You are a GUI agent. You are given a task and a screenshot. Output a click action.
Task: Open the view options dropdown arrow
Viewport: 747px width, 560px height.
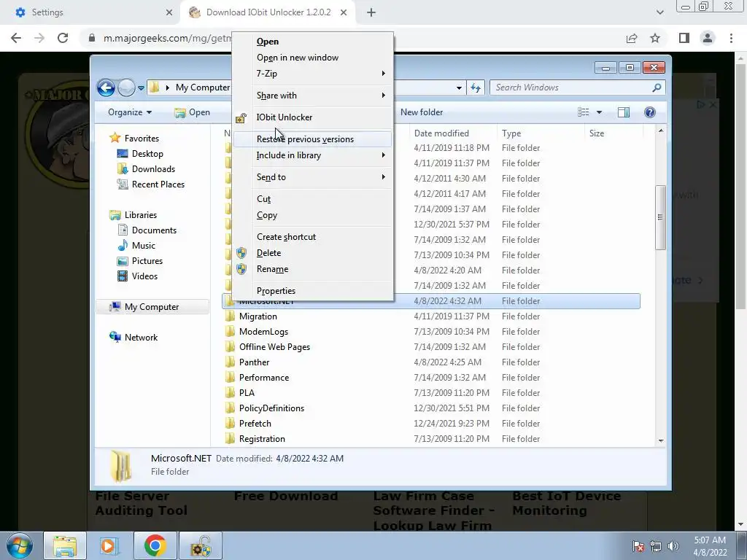pyautogui.click(x=600, y=112)
